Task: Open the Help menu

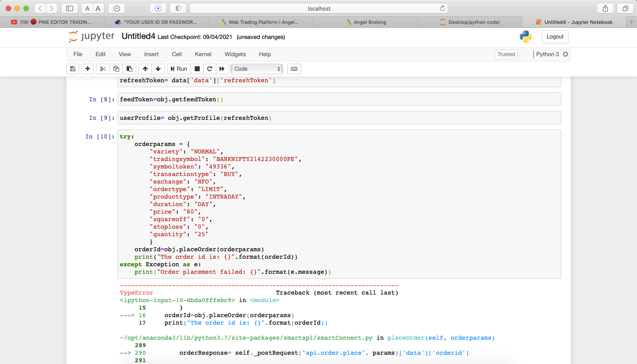Action: tap(265, 54)
